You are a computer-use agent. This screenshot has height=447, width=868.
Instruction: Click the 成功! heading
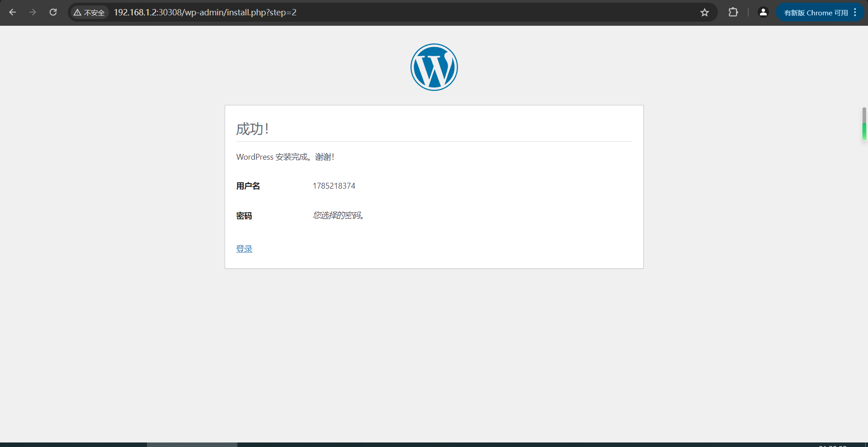pyautogui.click(x=252, y=129)
